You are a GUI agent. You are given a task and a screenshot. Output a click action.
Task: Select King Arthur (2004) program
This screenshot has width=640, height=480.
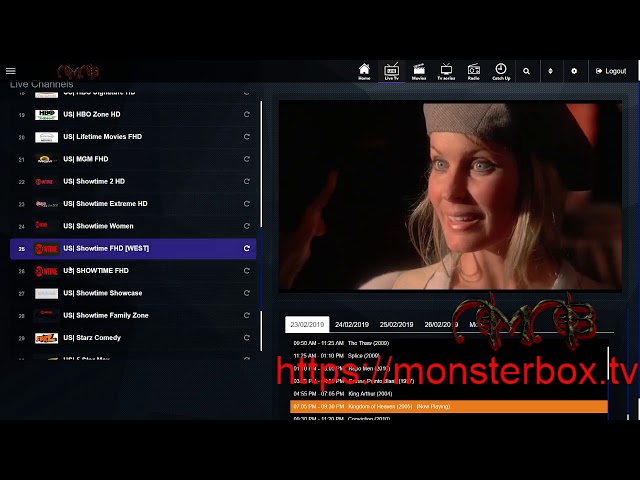(449, 394)
